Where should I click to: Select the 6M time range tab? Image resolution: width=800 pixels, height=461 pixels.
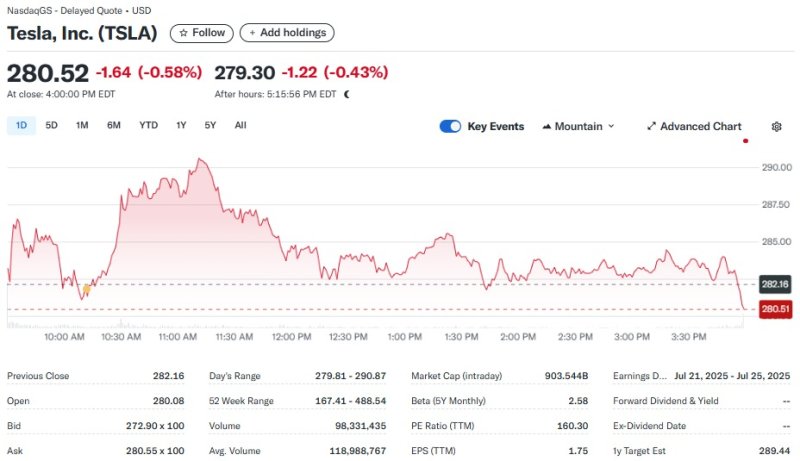tap(114, 125)
